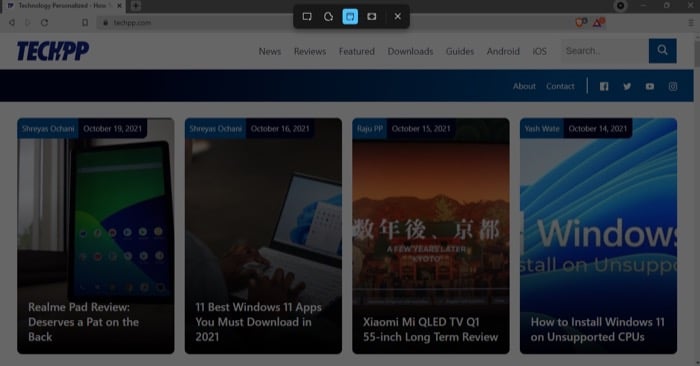Open the iOS menu item

539,51
